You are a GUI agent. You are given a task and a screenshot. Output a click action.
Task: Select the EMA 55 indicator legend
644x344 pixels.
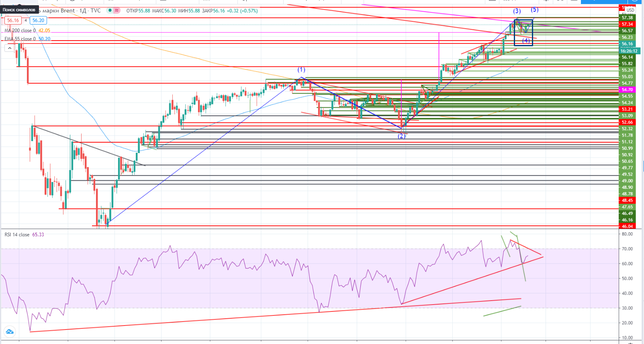click(x=20, y=39)
